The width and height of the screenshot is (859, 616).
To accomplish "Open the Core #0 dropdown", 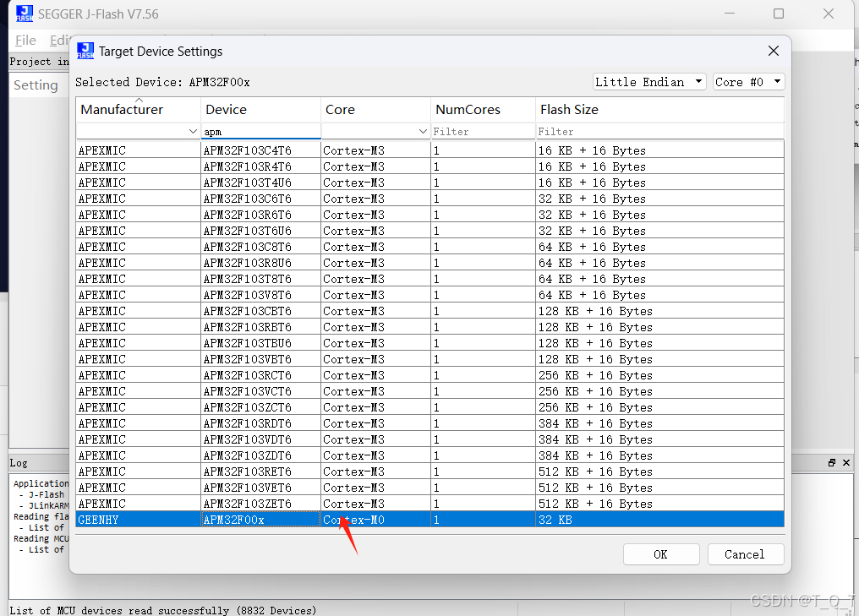I will 748,82.
